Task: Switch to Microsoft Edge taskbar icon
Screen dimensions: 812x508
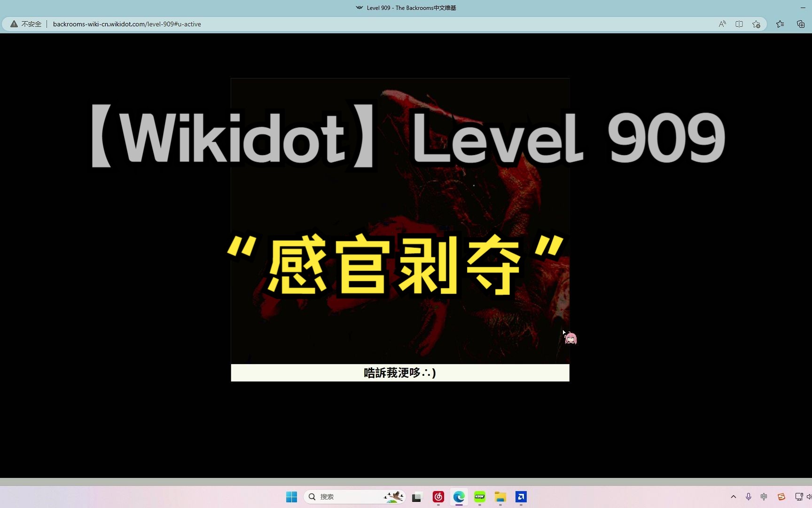Action: pos(459,497)
